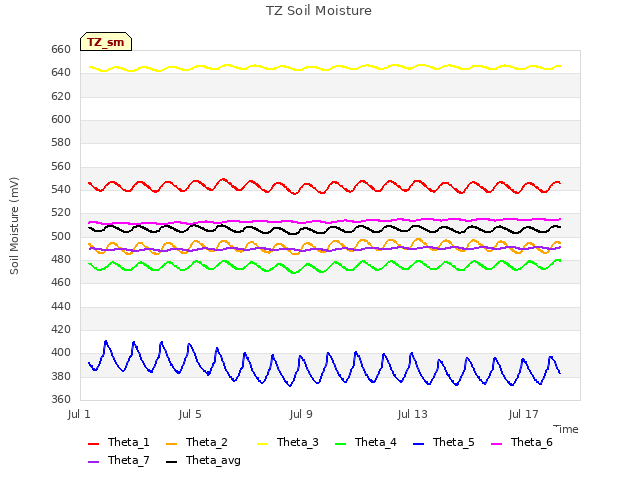This screenshot has width=640, height=480.
Task: Click the yellow Theta_3 legend swatch
Action: [x=262, y=443]
